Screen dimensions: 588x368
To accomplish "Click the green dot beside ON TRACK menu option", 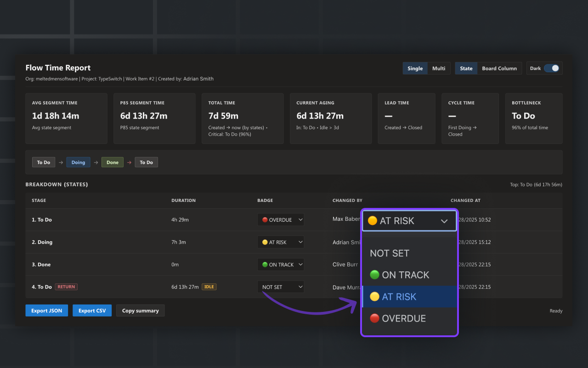I will point(374,275).
